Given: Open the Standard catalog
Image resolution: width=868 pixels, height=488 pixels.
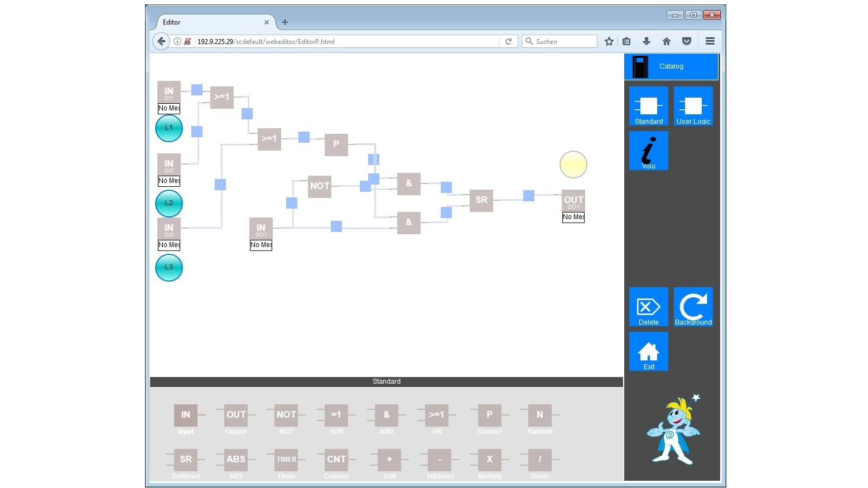Looking at the screenshot, I should pos(648,106).
